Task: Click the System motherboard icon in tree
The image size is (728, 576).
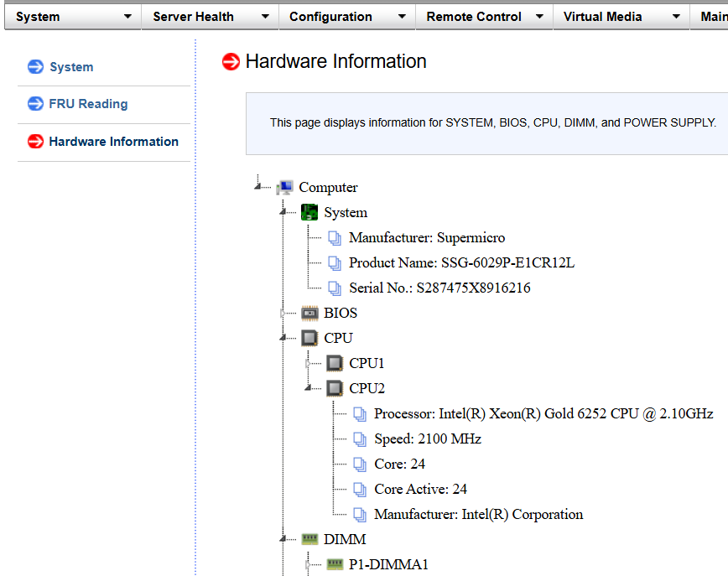Action: [x=309, y=212]
